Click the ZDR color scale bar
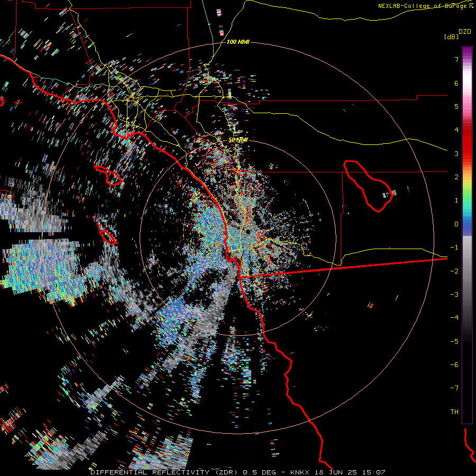 467,235
